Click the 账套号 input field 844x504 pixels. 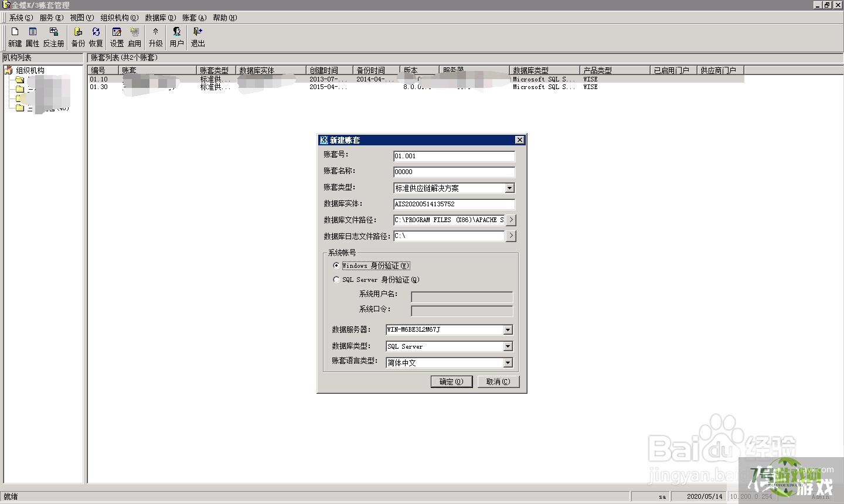[x=454, y=156]
